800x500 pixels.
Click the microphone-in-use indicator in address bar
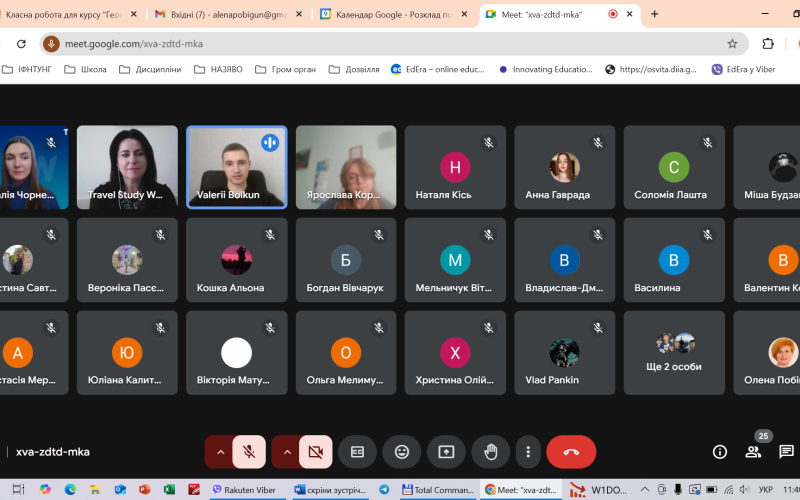tap(51, 44)
